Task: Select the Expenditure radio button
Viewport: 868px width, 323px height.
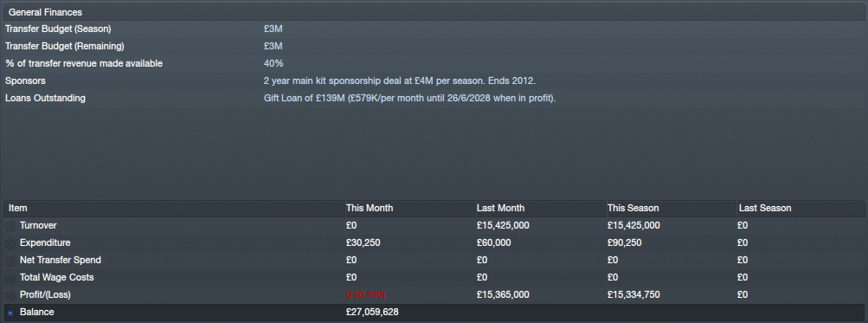Action: point(10,244)
